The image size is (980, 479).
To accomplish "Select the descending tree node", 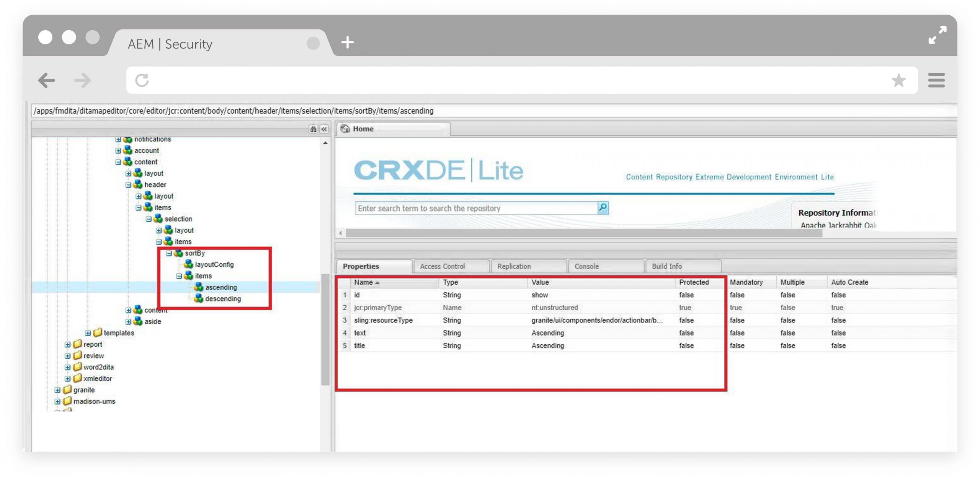I will pos(223,298).
